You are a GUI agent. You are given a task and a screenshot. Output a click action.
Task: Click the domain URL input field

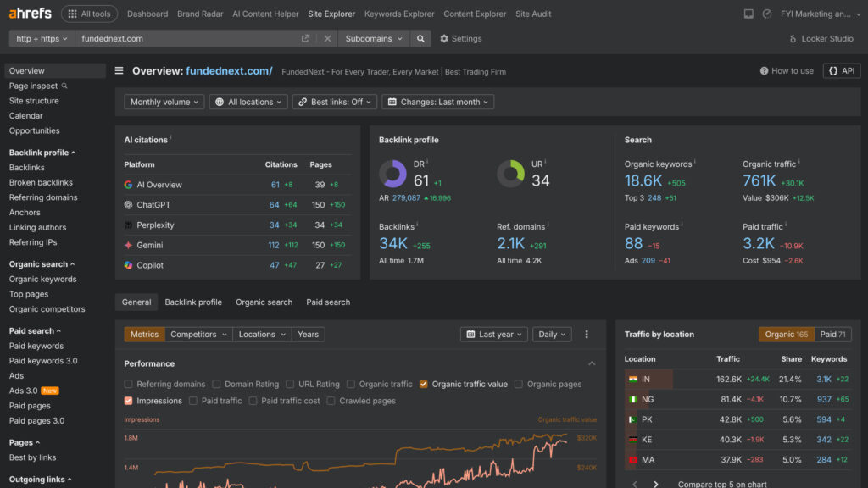click(x=188, y=39)
